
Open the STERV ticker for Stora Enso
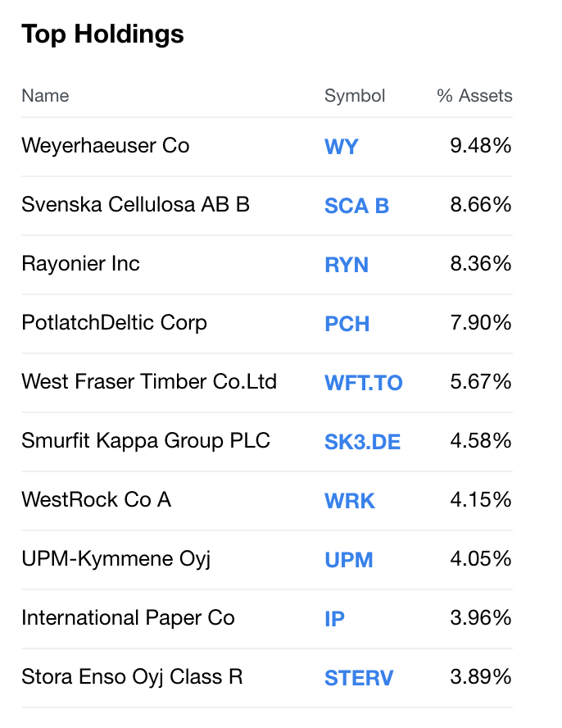click(358, 678)
